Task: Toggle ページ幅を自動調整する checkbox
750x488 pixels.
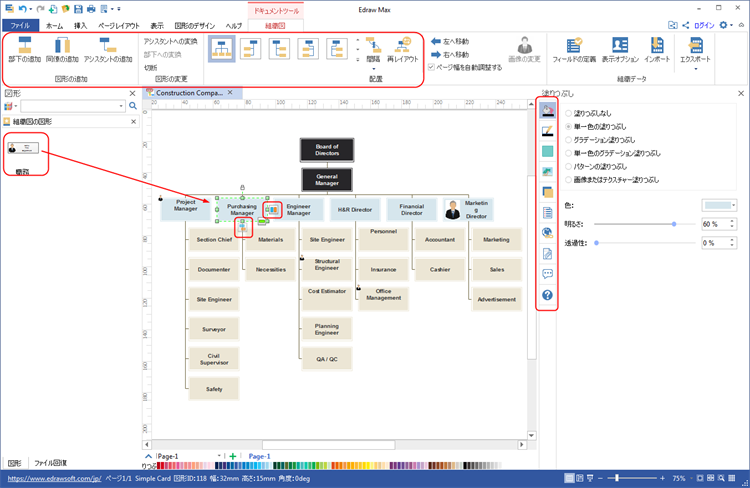Action: coord(431,67)
